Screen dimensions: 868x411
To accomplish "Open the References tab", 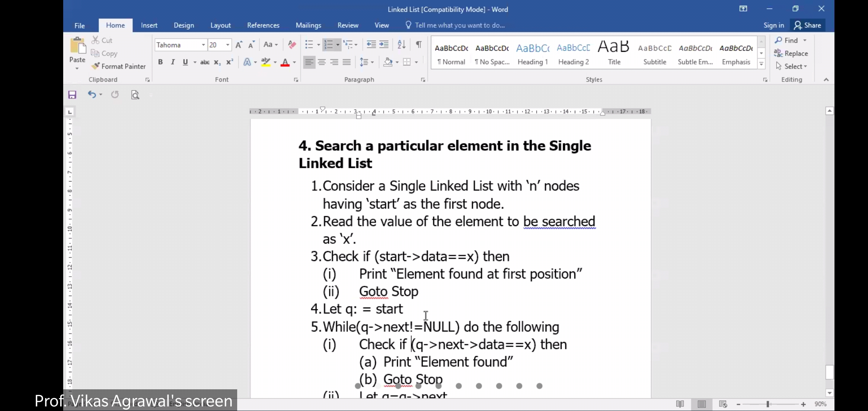I will [x=263, y=25].
